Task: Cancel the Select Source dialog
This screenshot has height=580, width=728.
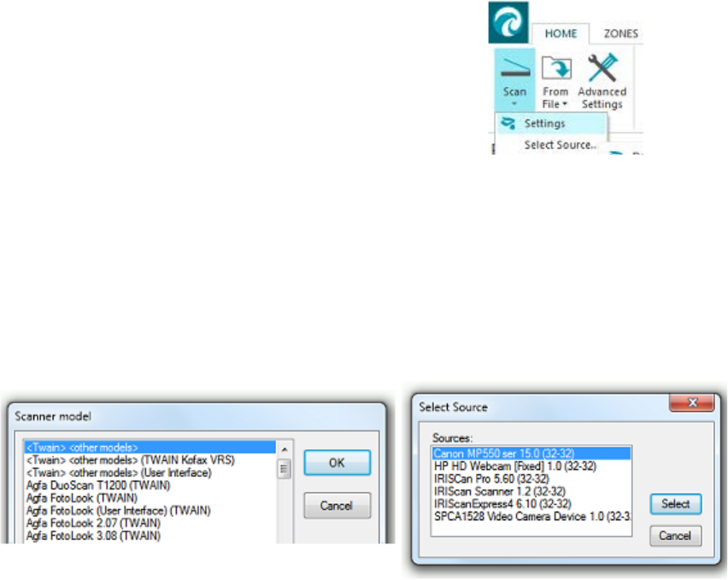Action: [x=676, y=536]
